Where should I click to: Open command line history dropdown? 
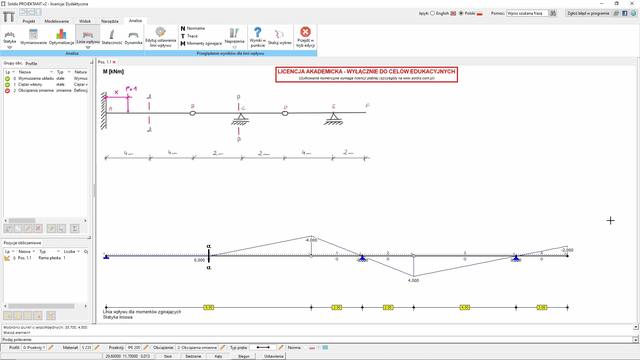click(636, 340)
